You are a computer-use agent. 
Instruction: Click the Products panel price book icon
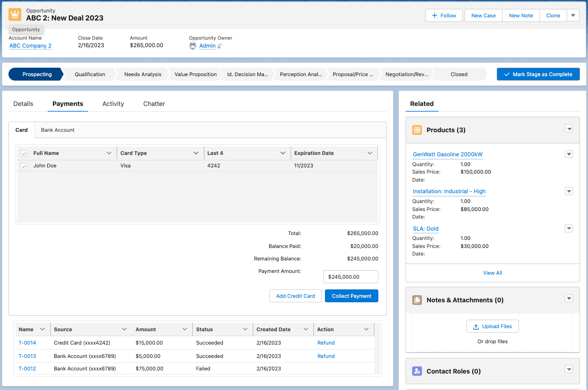click(x=417, y=130)
